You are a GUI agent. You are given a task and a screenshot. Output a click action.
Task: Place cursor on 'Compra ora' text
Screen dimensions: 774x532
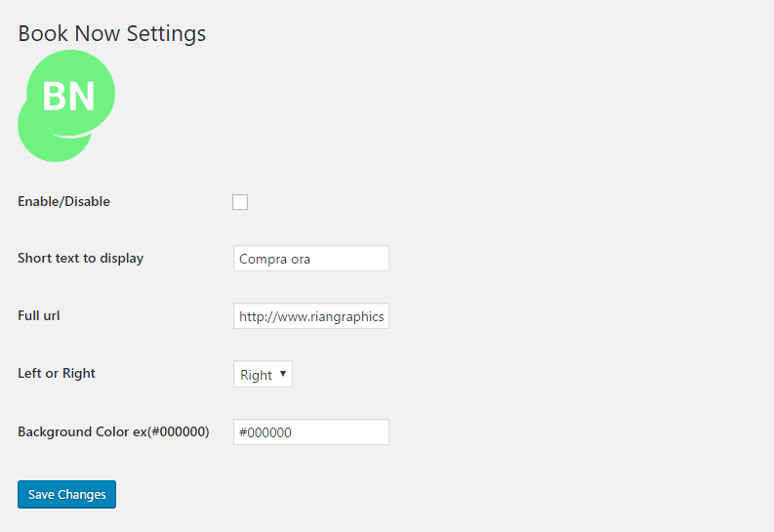click(274, 259)
